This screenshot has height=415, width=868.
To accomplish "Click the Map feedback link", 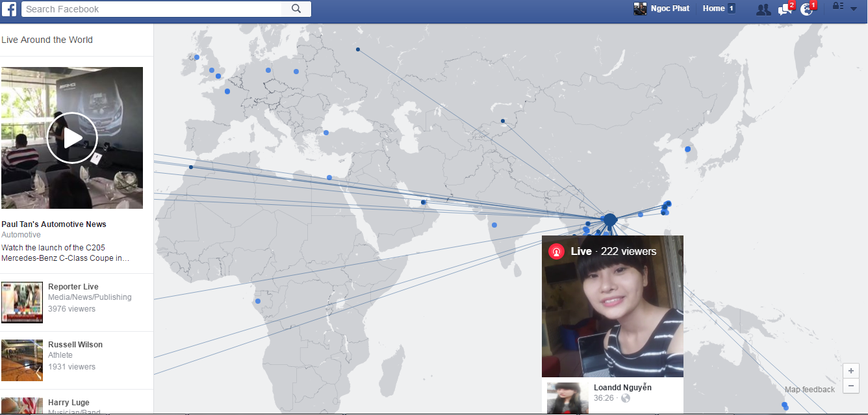I will [810, 389].
